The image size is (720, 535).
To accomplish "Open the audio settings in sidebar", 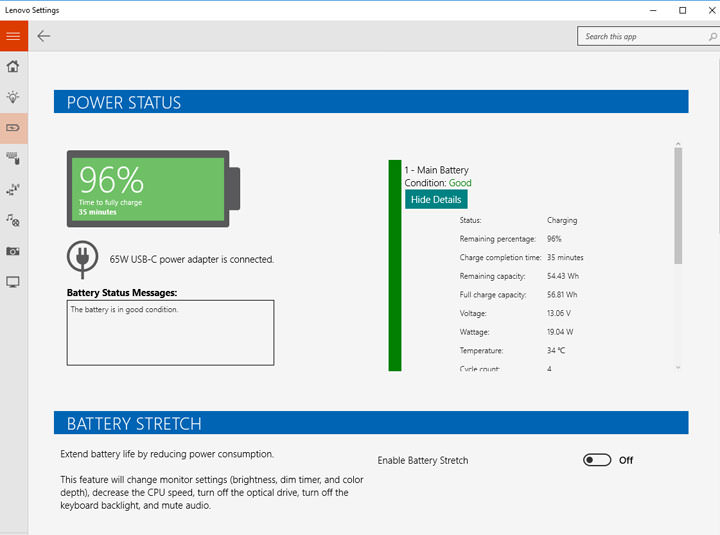I will pyautogui.click(x=13, y=220).
